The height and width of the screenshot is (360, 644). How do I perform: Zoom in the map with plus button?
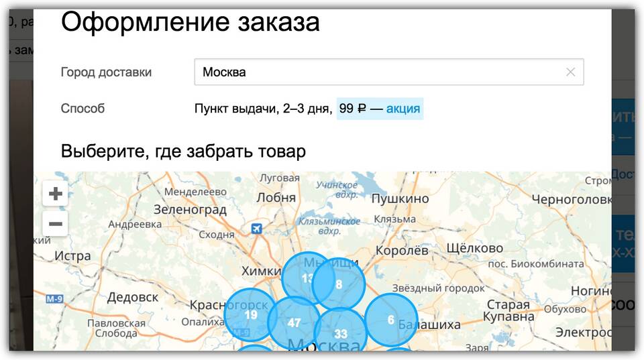pyautogui.click(x=56, y=194)
